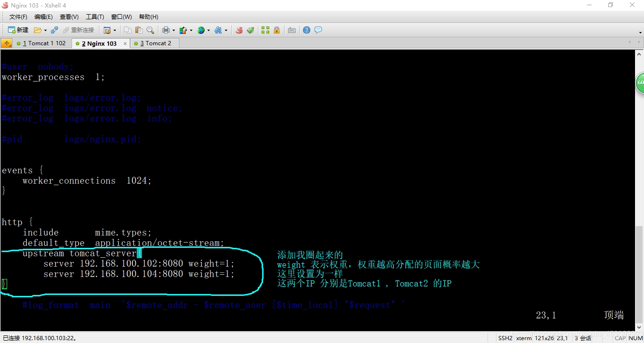Screen dimensions: 644x343
Task: Click the tab bar left scroll arrow
Action: pos(630,43)
